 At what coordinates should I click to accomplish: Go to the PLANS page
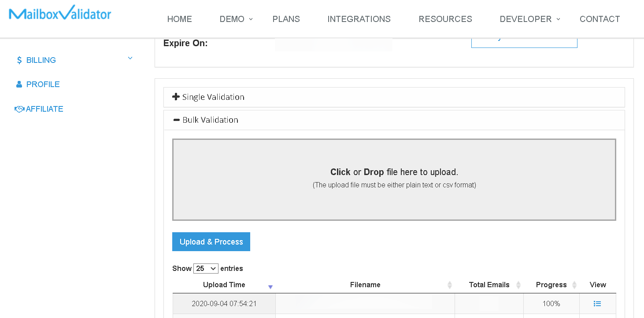[x=286, y=19]
